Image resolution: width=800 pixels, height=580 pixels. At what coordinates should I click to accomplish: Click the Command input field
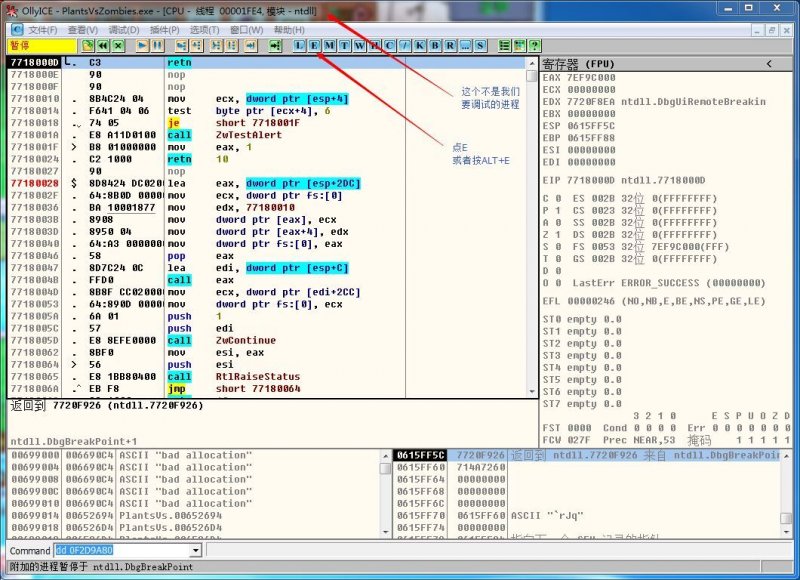coord(121,550)
